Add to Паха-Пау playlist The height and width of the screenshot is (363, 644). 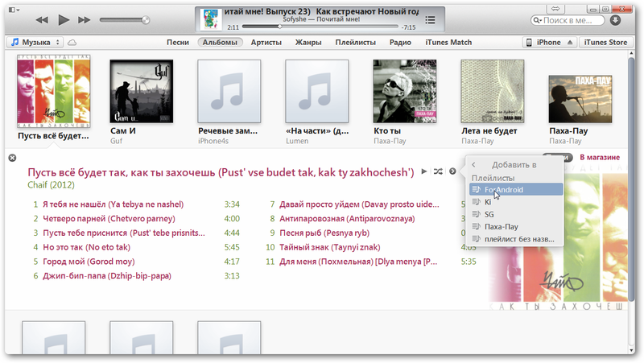[x=516, y=226]
